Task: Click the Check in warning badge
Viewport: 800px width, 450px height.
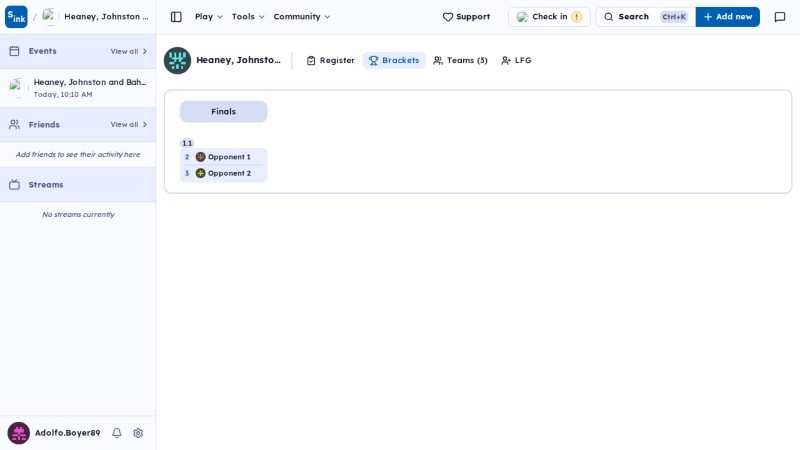Action: coord(577,17)
